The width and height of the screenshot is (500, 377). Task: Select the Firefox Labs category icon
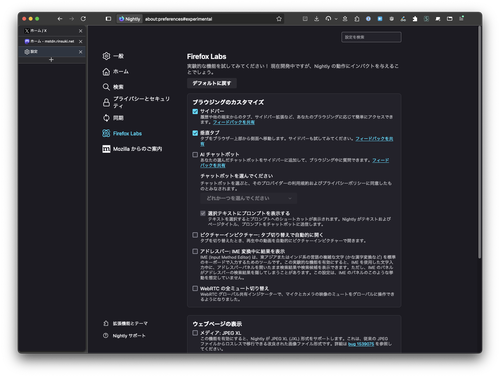(106, 133)
